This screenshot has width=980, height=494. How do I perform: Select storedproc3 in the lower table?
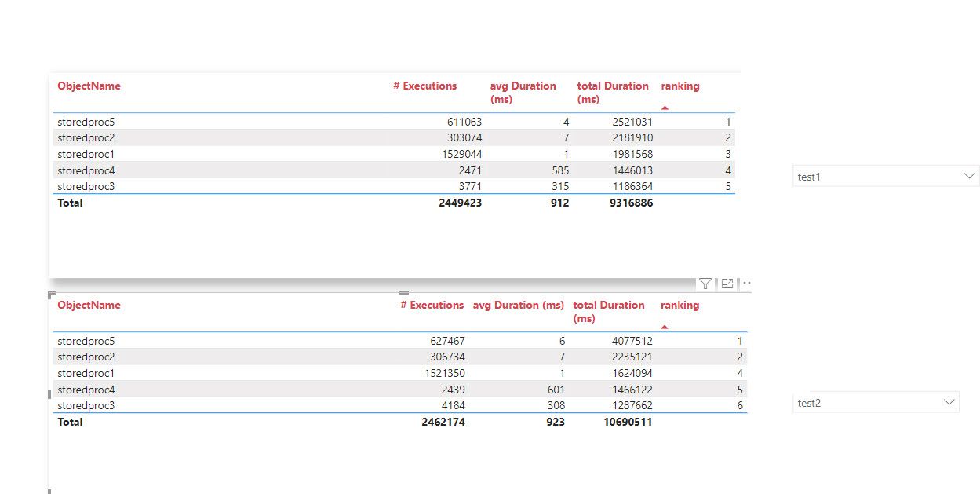[x=86, y=405]
